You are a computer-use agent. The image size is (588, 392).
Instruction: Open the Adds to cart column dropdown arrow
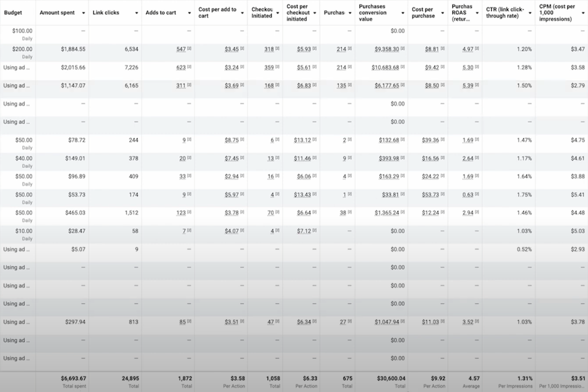189,13
